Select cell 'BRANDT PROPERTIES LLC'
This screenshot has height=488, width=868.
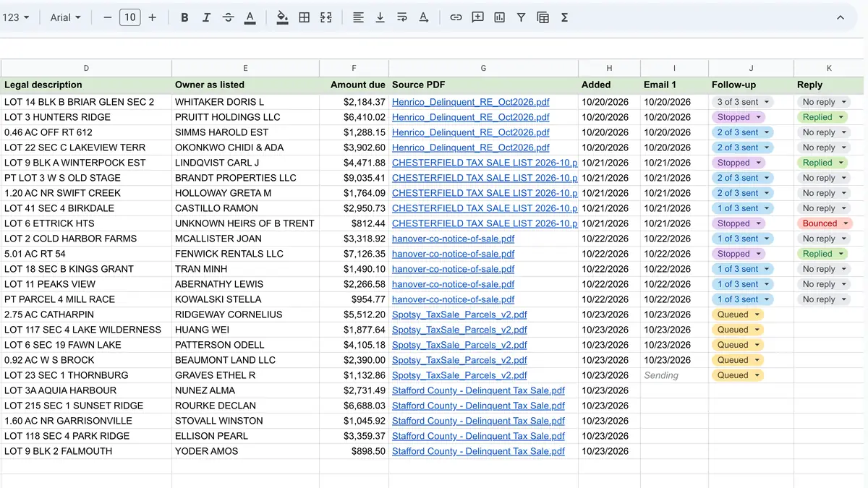[245, 178]
